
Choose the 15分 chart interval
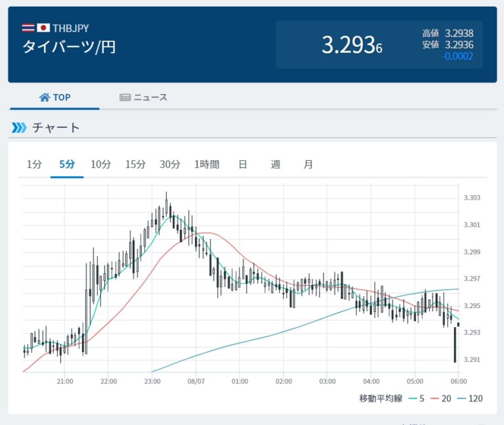click(x=135, y=164)
